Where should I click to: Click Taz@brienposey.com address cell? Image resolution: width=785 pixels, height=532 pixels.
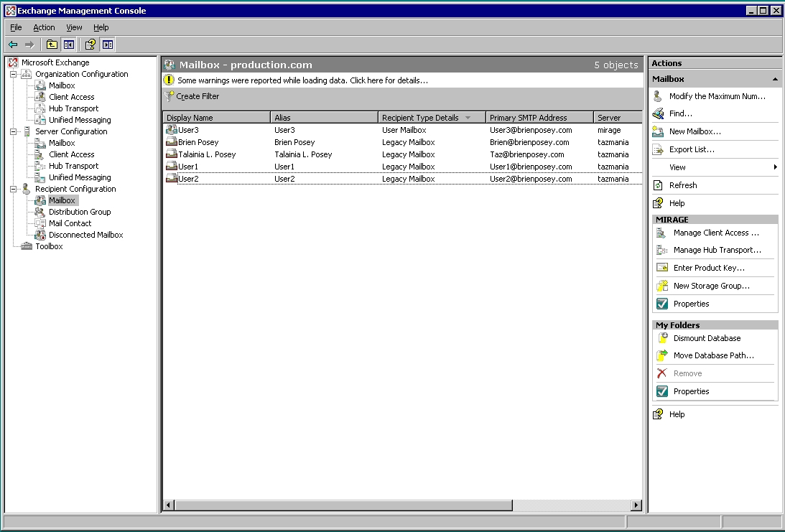(x=526, y=154)
